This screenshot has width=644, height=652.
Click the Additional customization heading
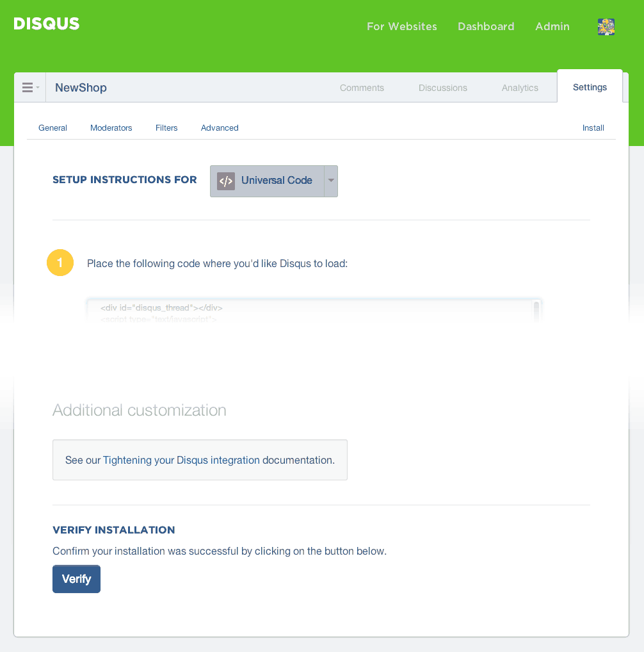pos(139,410)
